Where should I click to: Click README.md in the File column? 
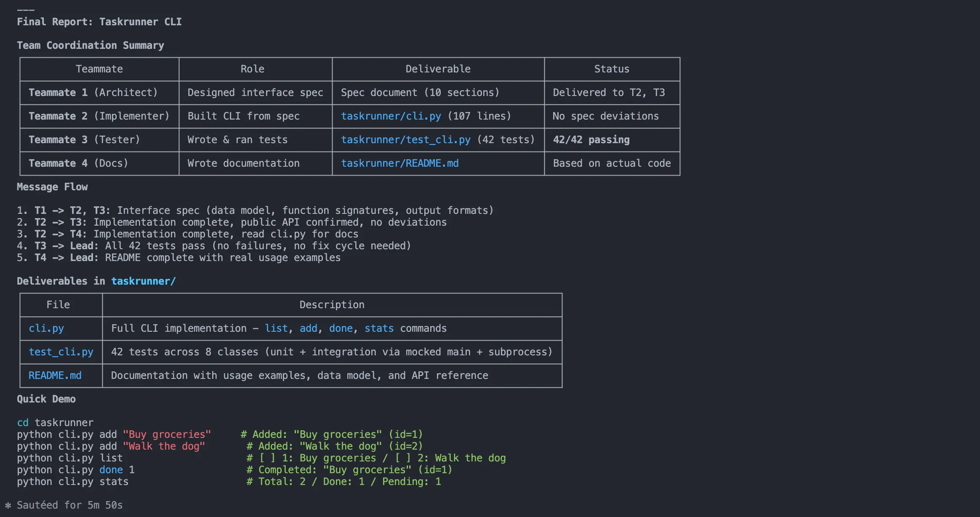pyautogui.click(x=55, y=376)
